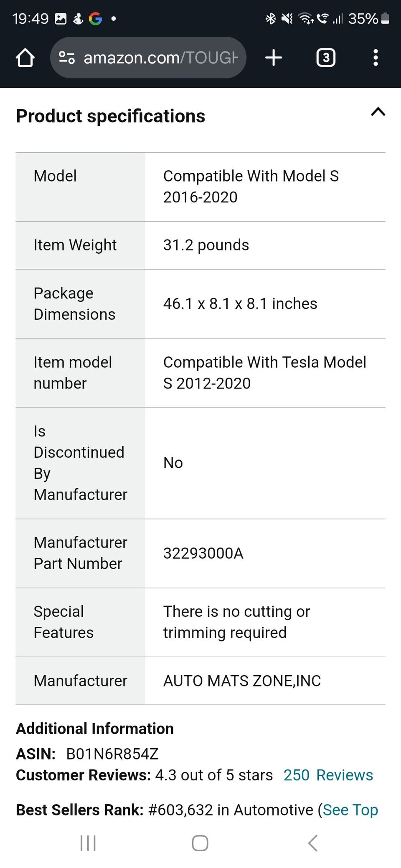
Task: Tap the AUTO MATS ZONE,INC manufacturer value
Action: (242, 681)
